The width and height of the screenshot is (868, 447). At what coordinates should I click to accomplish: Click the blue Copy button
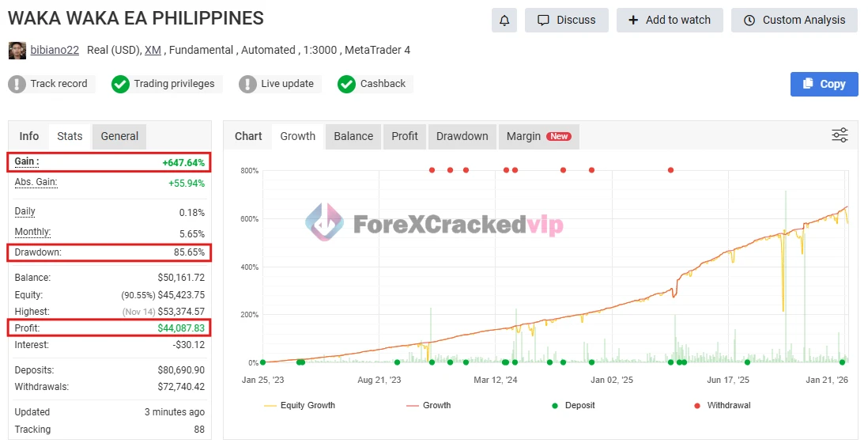click(824, 84)
